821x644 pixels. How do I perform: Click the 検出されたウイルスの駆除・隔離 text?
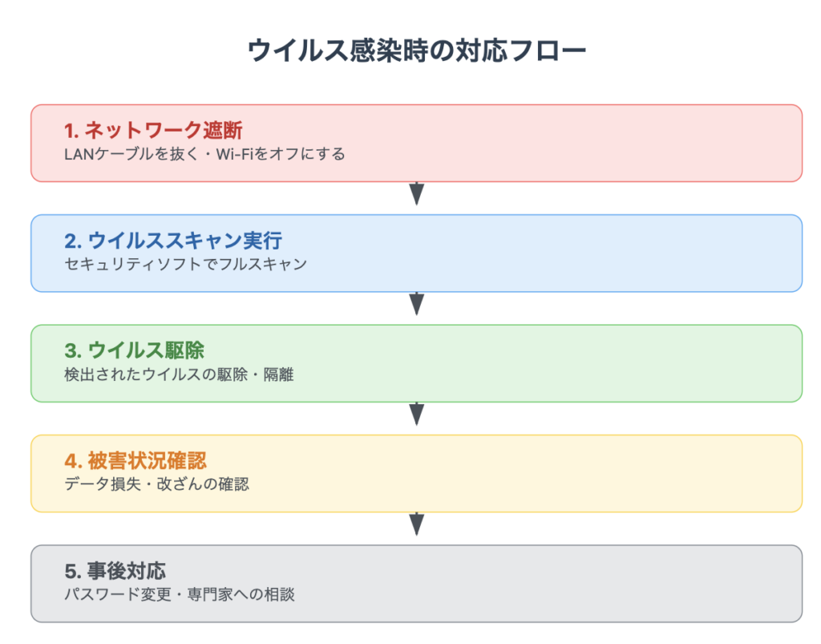click(x=179, y=375)
